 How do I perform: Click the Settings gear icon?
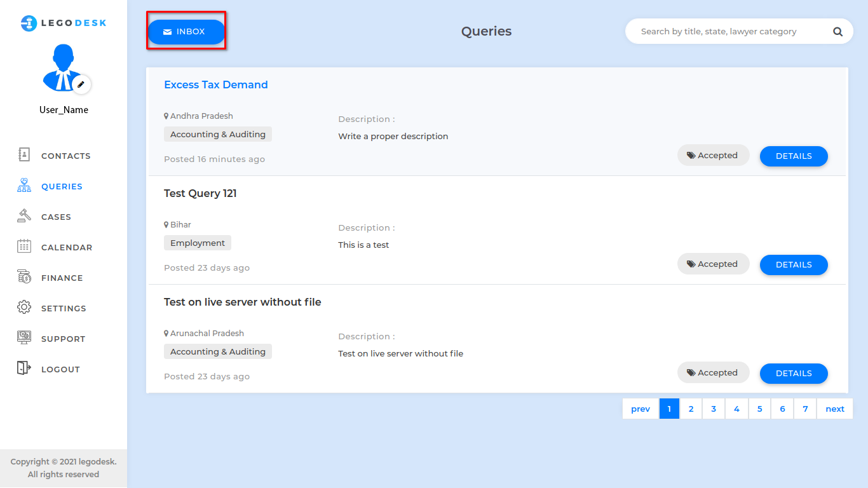tap(24, 307)
